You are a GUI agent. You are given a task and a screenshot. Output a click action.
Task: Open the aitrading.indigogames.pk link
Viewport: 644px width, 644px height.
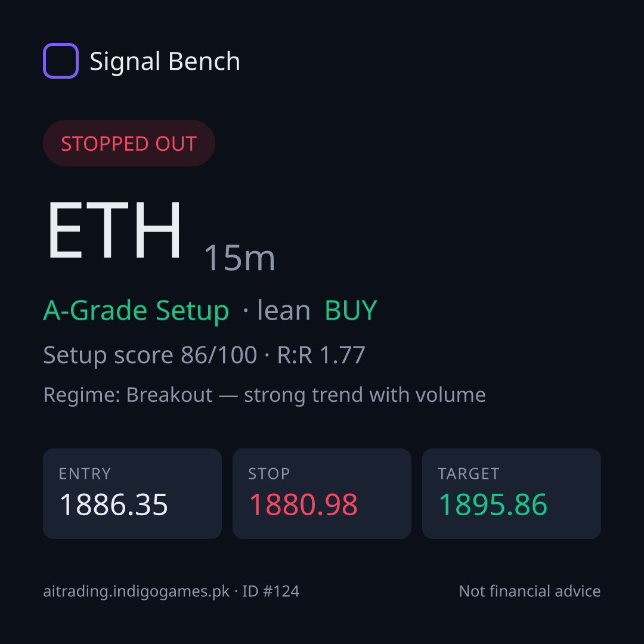pyautogui.click(x=137, y=592)
